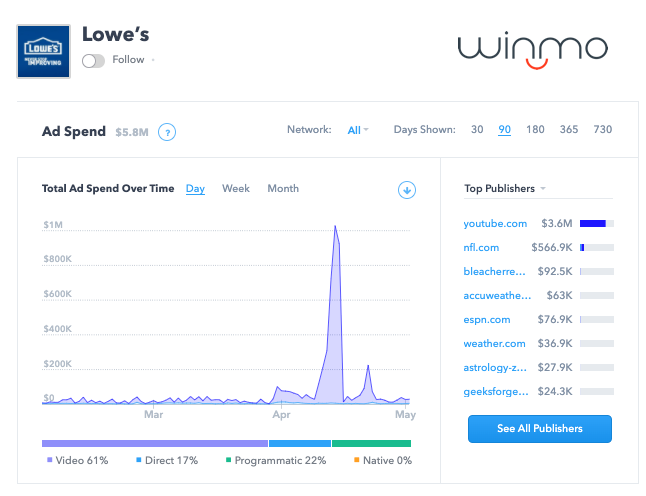Show 30 days of ad spend
The width and height of the screenshot is (646, 496).
click(x=477, y=129)
